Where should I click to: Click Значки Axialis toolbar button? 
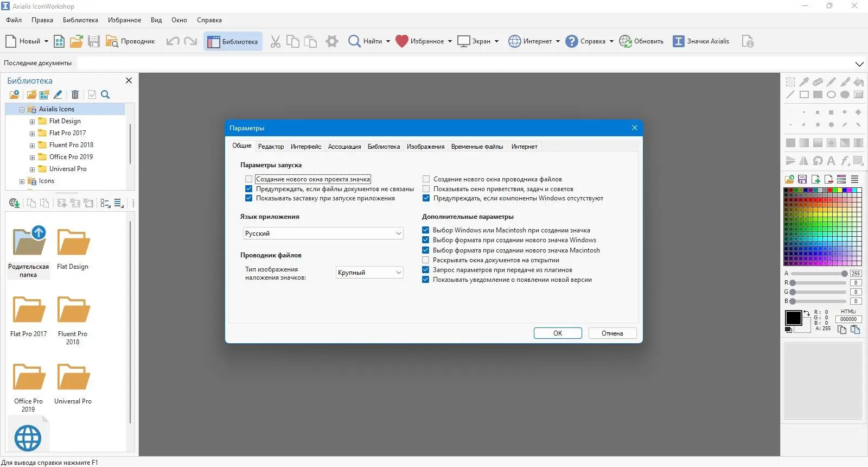coord(701,41)
